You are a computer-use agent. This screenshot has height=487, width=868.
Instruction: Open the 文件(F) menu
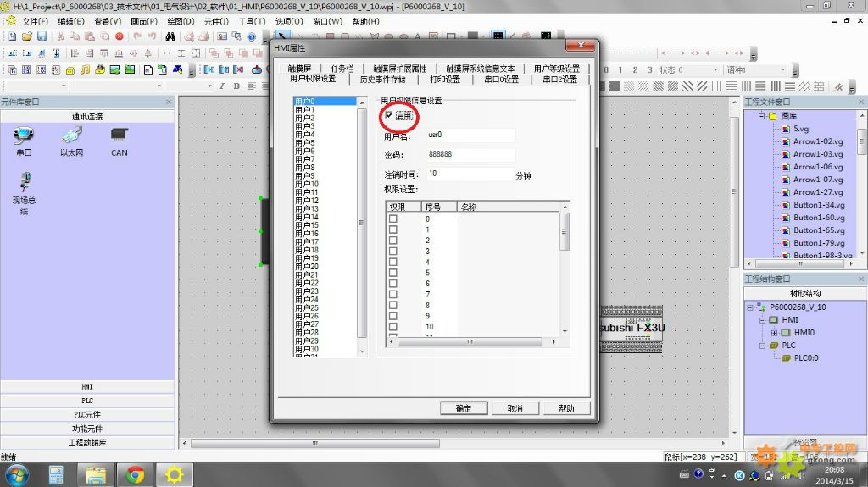coord(35,21)
